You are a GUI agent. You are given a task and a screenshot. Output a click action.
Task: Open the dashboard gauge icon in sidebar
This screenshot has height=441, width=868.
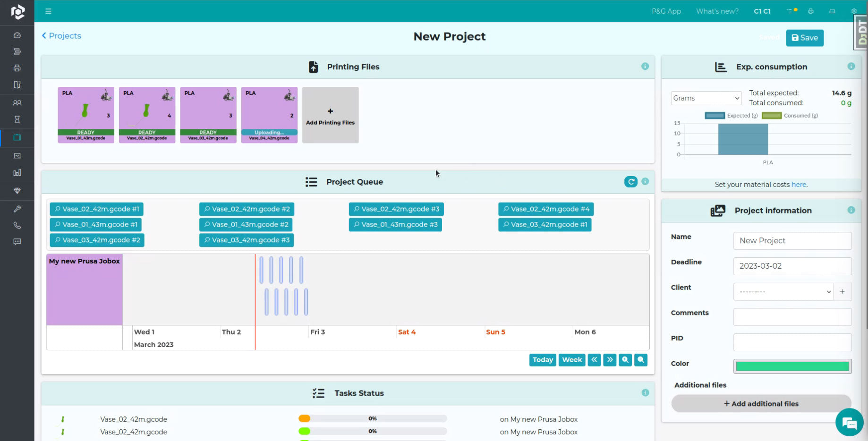point(17,35)
